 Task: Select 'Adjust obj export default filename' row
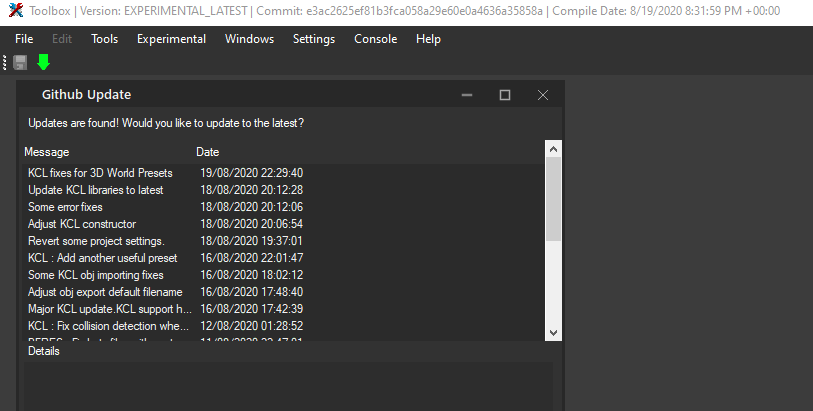click(284, 292)
